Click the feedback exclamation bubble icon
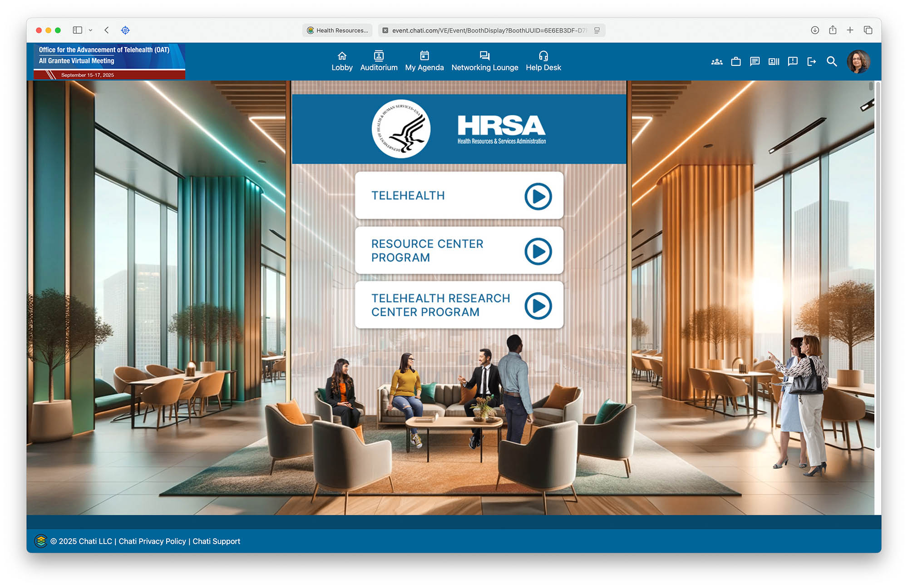This screenshot has height=588, width=908. (793, 61)
